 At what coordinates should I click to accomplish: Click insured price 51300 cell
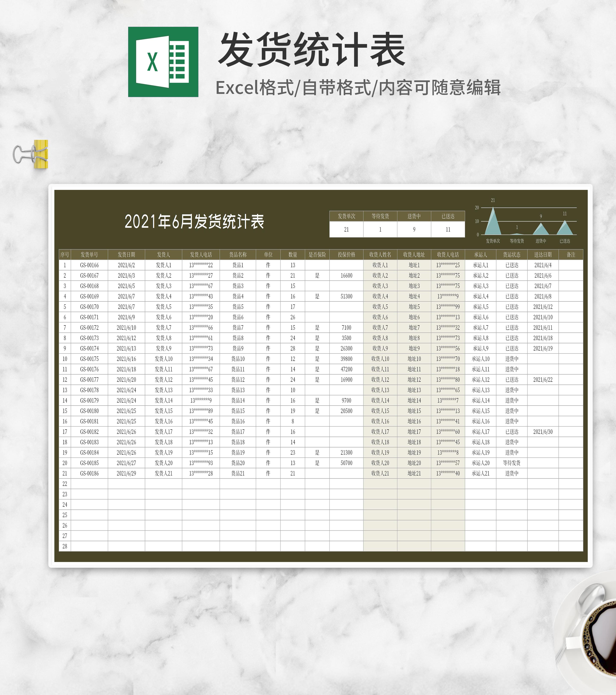coord(346,296)
